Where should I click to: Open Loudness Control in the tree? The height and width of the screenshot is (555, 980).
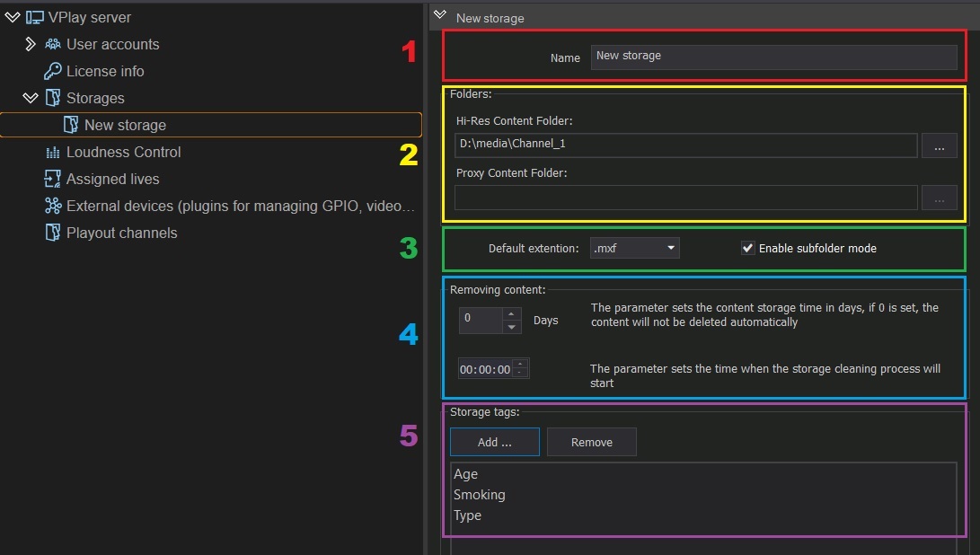point(123,152)
